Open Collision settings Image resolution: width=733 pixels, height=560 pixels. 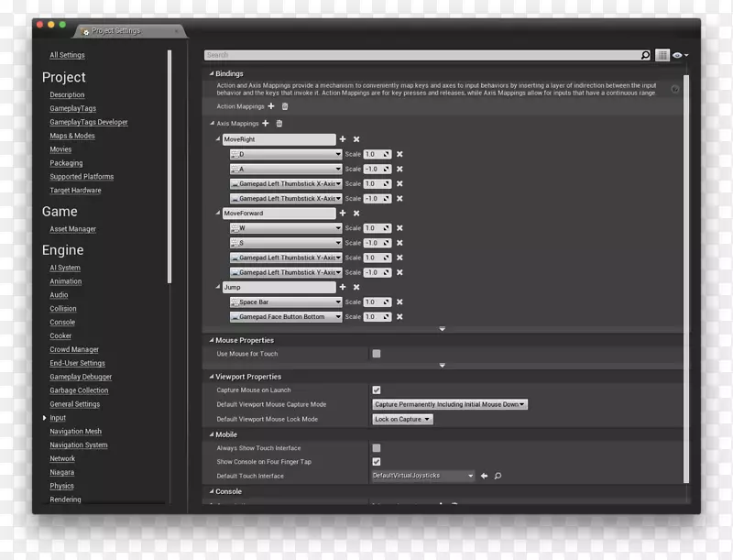(63, 309)
